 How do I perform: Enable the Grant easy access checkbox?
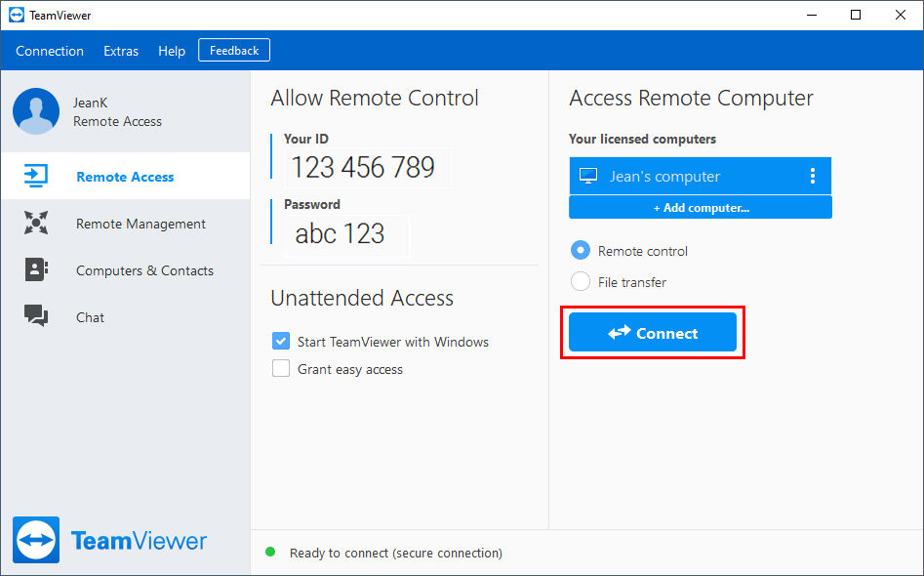click(x=281, y=368)
